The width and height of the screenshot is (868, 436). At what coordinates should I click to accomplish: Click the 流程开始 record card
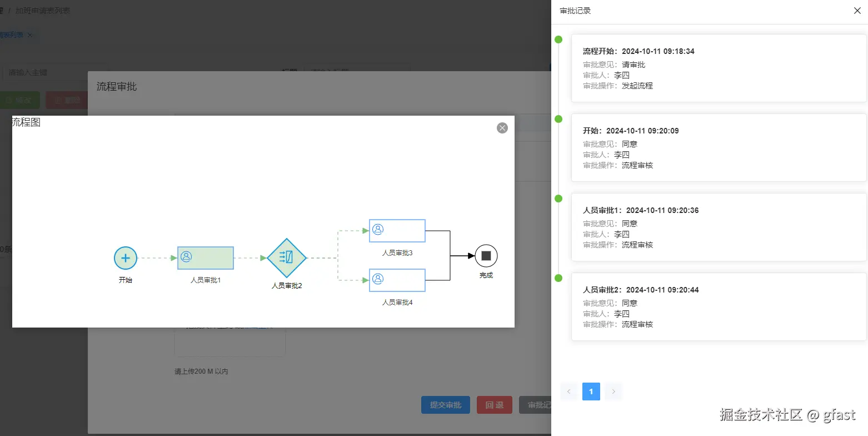tap(719, 68)
